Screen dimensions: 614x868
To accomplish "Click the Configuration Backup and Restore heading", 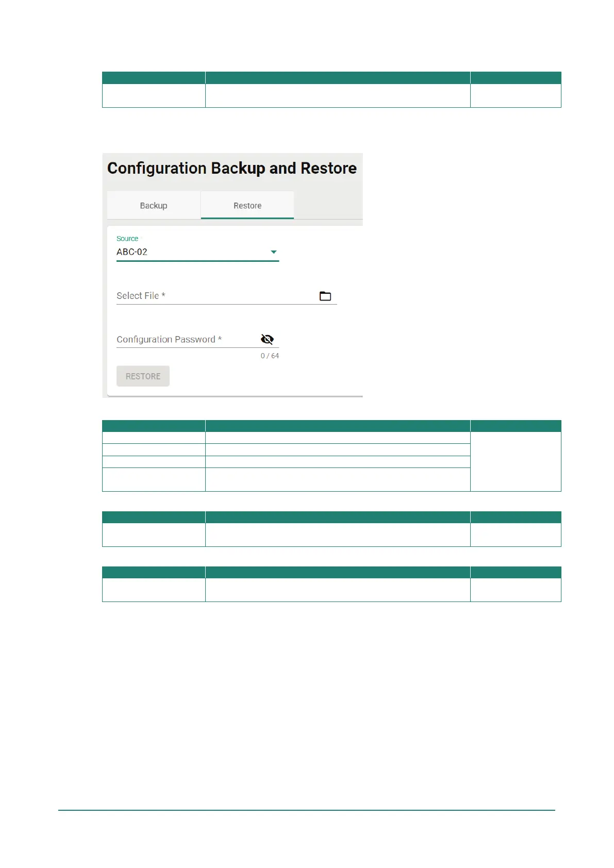I will click(x=232, y=168).
